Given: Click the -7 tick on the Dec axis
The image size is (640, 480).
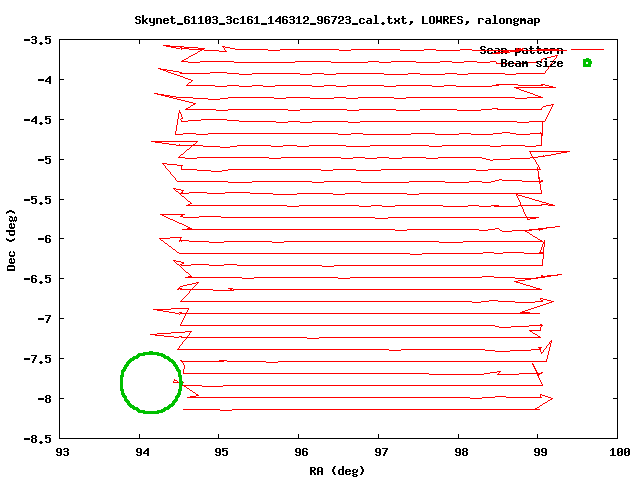Looking at the screenshot, I should (44, 319).
